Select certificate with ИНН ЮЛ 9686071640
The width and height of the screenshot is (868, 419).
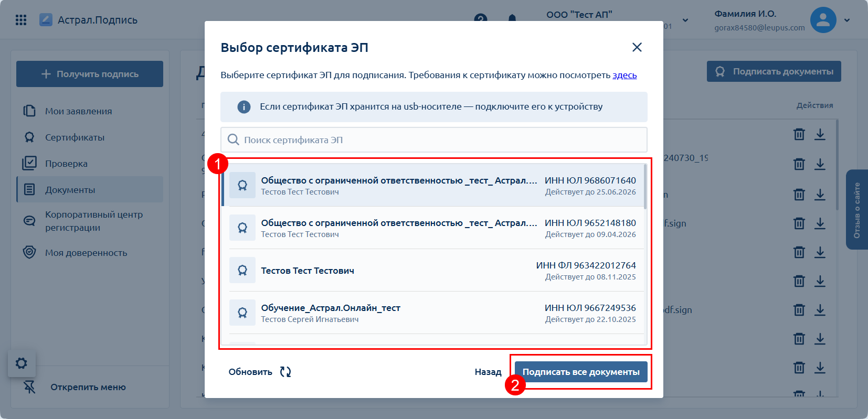433,186
